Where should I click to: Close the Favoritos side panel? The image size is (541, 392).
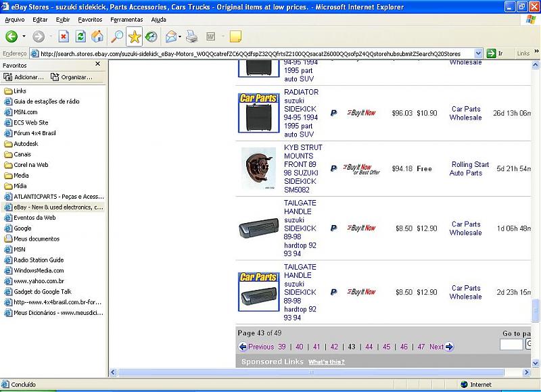pos(97,64)
